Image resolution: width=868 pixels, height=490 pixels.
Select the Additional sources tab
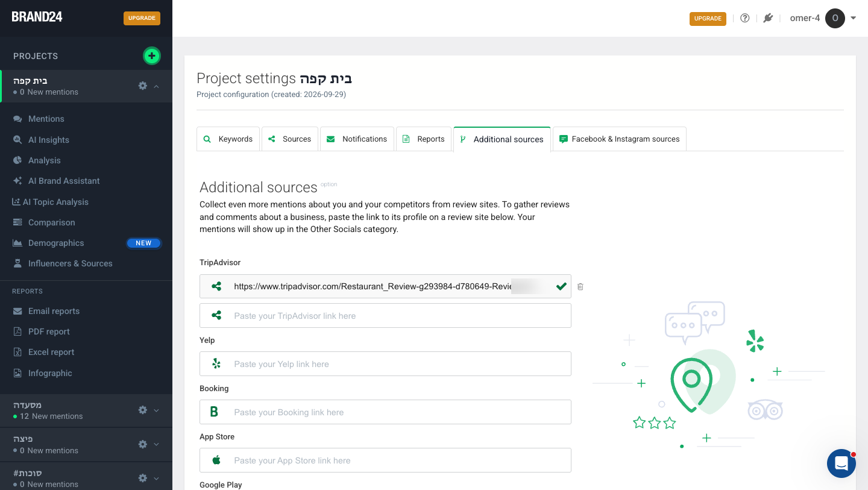[502, 139]
